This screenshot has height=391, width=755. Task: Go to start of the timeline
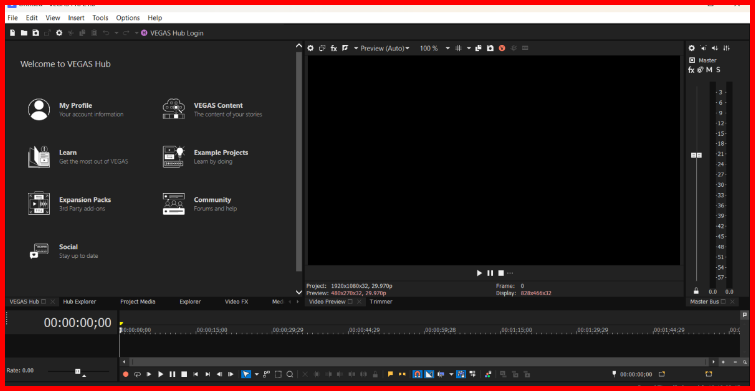[195, 374]
